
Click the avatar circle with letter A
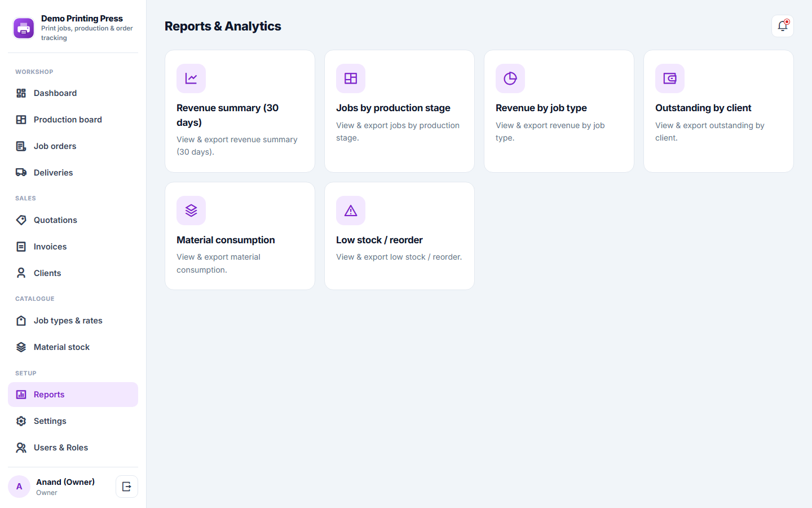point(19,487)
